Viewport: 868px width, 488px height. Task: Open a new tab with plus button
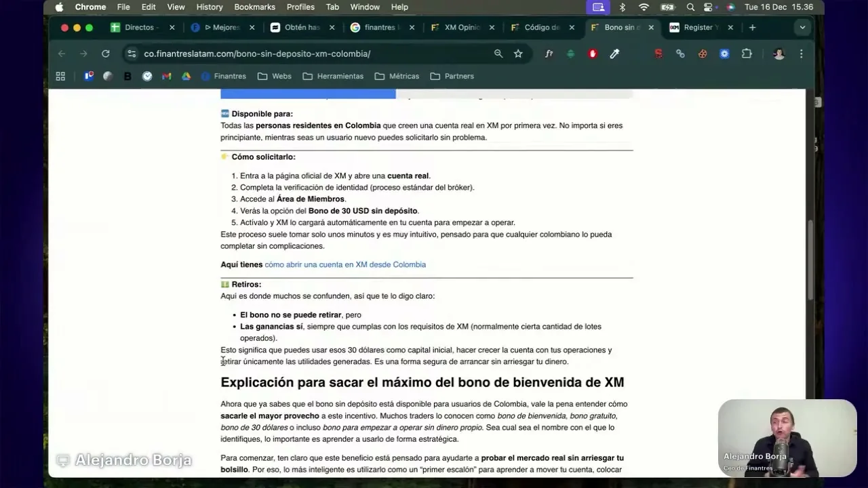click(752, 27)
